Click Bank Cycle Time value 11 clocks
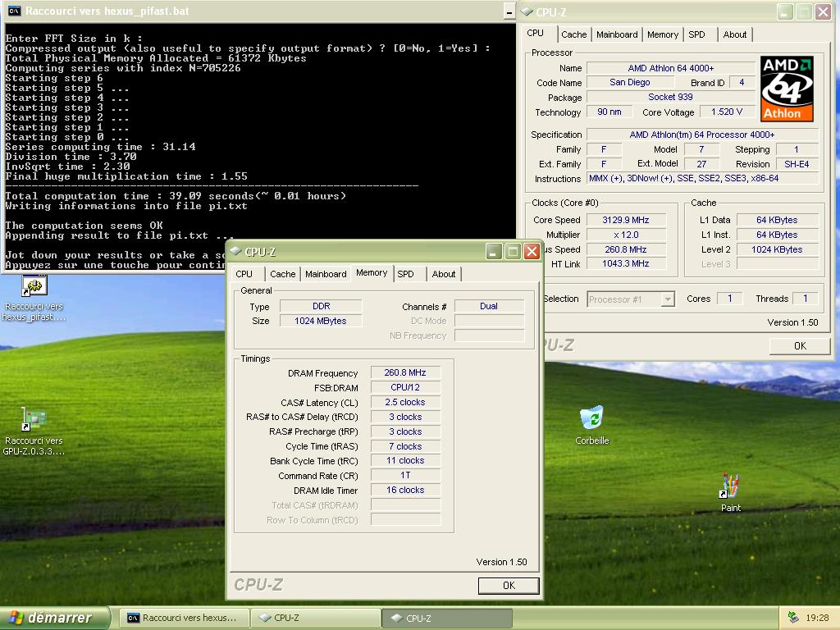The height and width of the screenshot is (630, 840). (405, 460)
